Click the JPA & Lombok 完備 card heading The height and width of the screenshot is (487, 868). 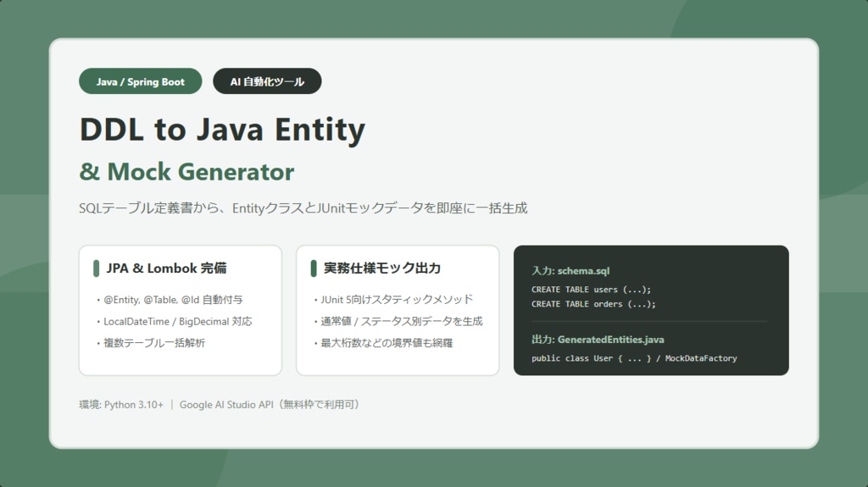166,268
